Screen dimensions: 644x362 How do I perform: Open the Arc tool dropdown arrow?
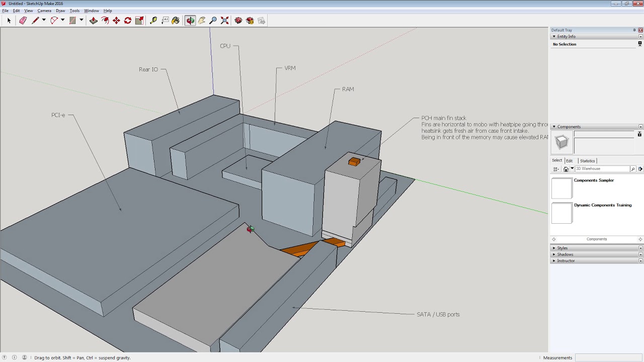tap(62, 21)
